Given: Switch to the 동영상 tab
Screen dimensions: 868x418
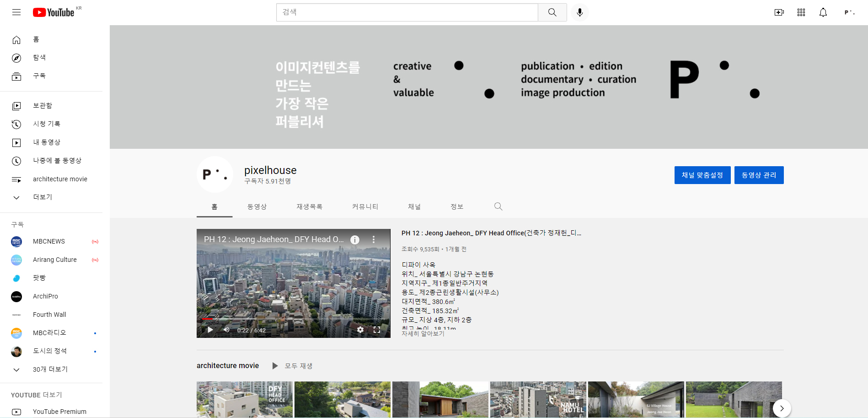Looking at the screenshot, I should pyautogui.click(x=257, y=206).
